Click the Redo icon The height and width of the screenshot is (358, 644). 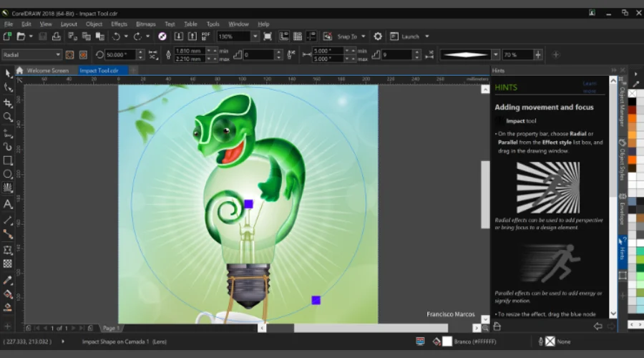137,37
